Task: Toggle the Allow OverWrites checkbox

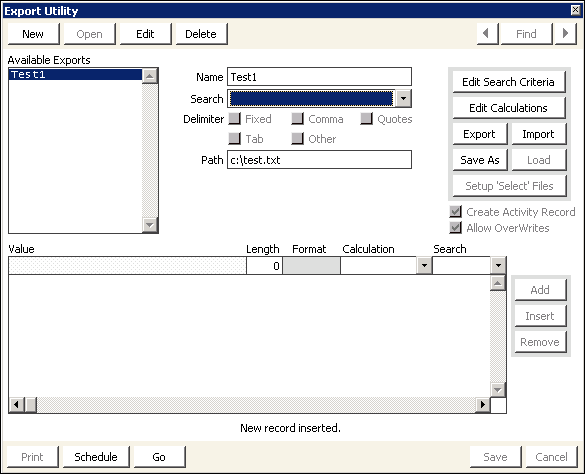Action: click(456, 228)
